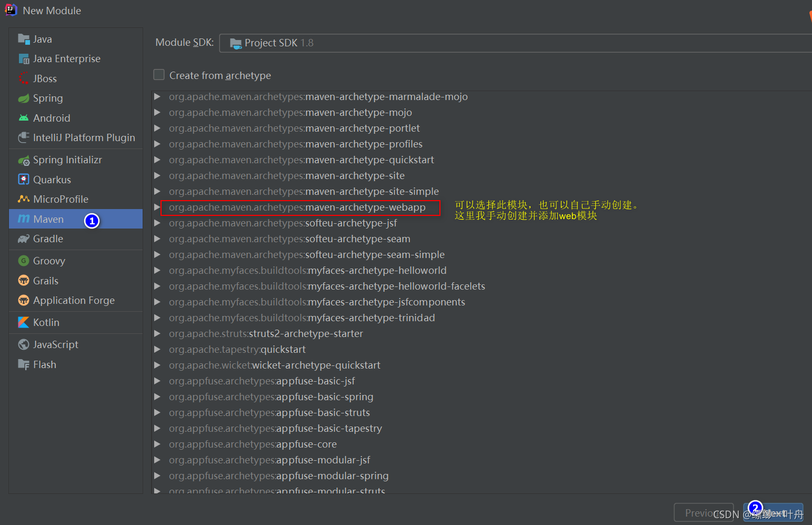
Task: Expand the softeu-archetype-jsf node
Action: 157,223
